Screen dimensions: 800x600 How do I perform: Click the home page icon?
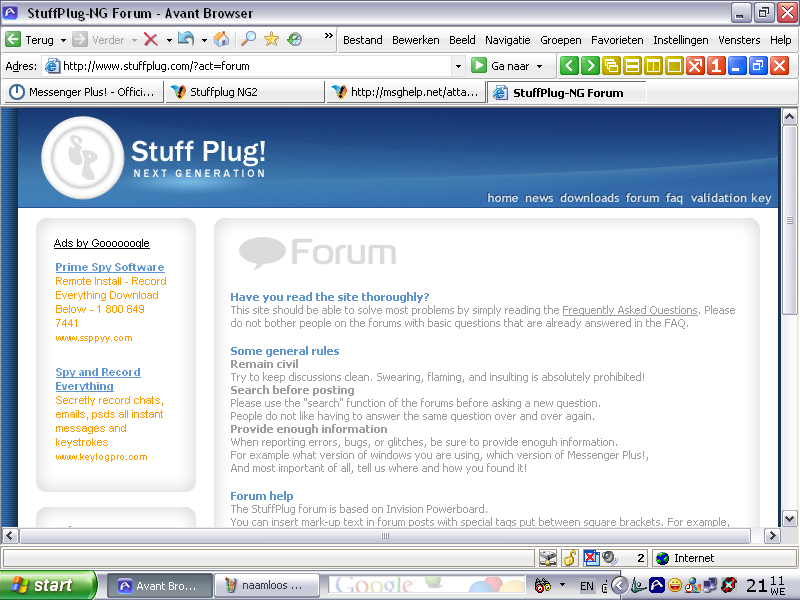[220, 40]
